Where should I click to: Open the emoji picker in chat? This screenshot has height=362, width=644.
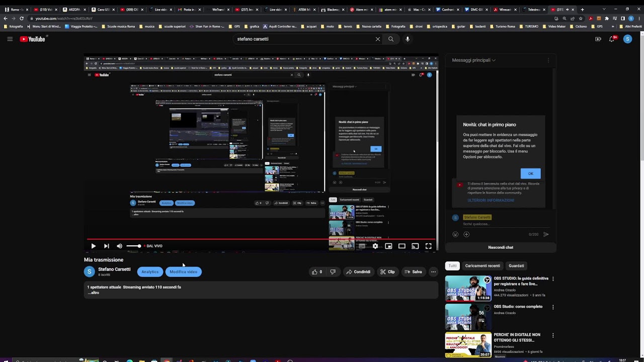[455, 234]
